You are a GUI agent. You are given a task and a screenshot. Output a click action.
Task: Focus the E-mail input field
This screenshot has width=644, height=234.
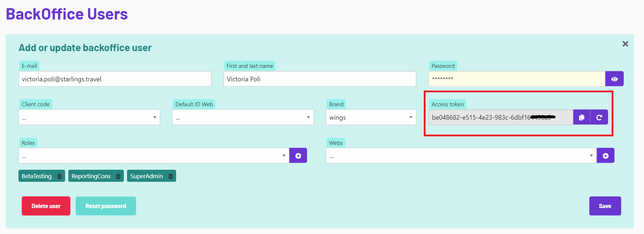(x=115, y=79)
